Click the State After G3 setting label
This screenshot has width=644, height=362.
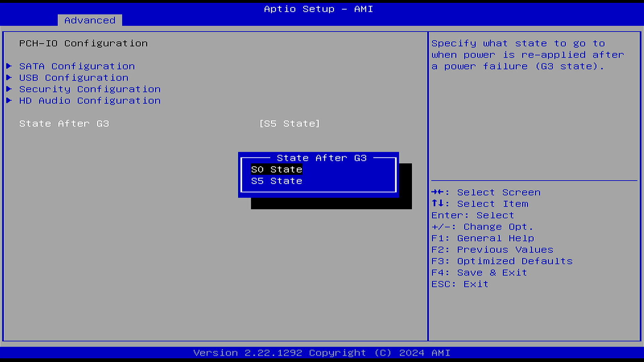(x=64, y=124)
